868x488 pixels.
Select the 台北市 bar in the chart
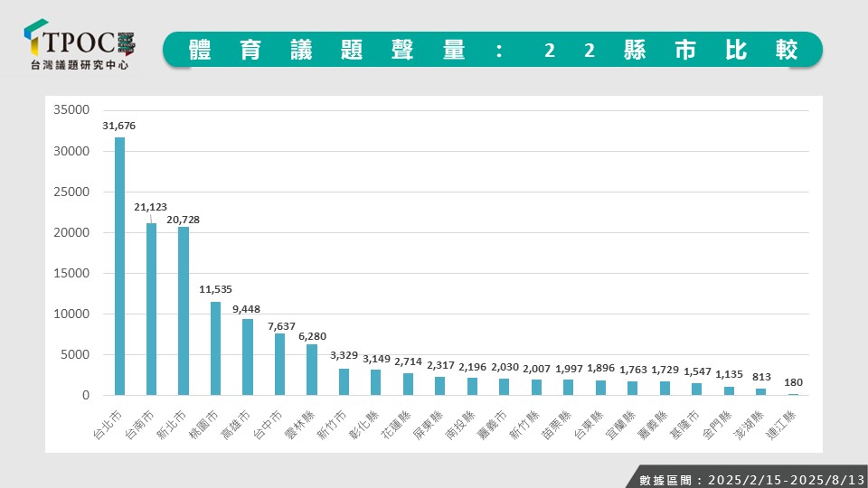coord(119,266)
